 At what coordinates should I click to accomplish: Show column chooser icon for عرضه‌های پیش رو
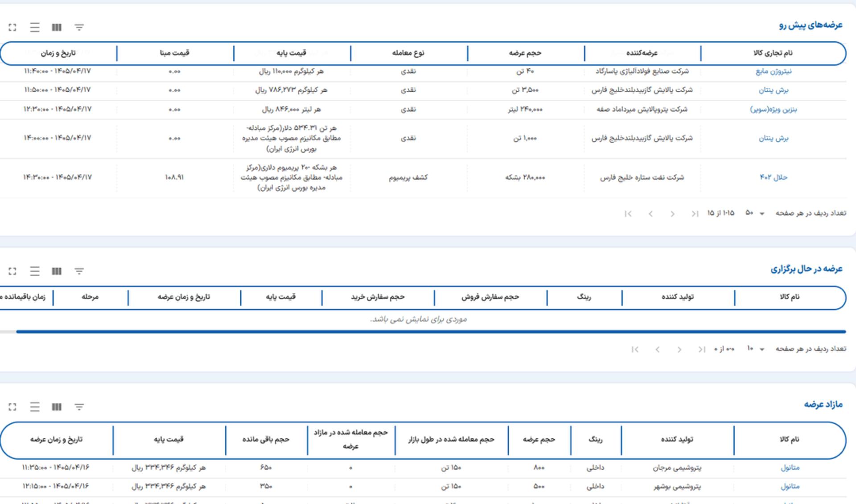57,28
